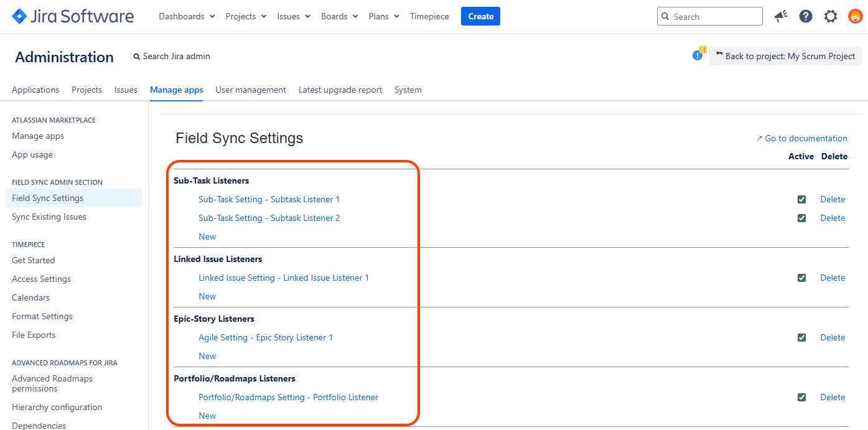Open Format Settings in sidebar
Viewport: 868px width, 430px height.
42,317
